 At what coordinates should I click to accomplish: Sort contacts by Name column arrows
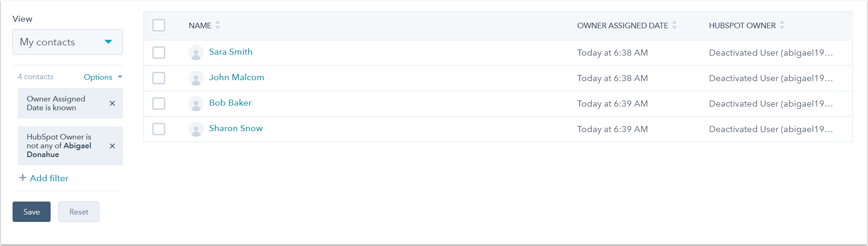[x=218, y=25]
